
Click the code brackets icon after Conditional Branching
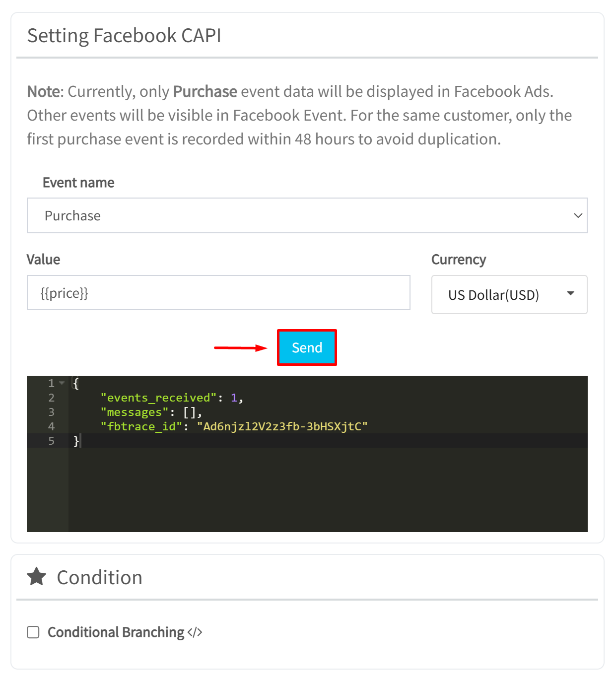pyautogui.click(x=195, y=632)
